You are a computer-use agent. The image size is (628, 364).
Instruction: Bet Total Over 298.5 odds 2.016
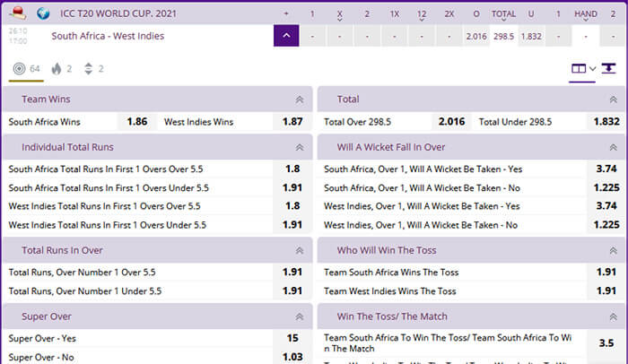point(451,122)
